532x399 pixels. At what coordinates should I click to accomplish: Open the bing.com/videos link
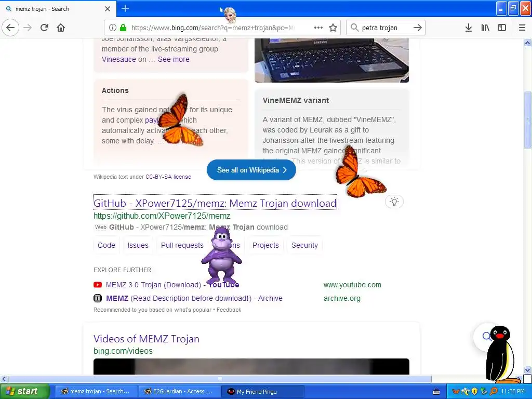pyautogui.click(x=123, y=351)
